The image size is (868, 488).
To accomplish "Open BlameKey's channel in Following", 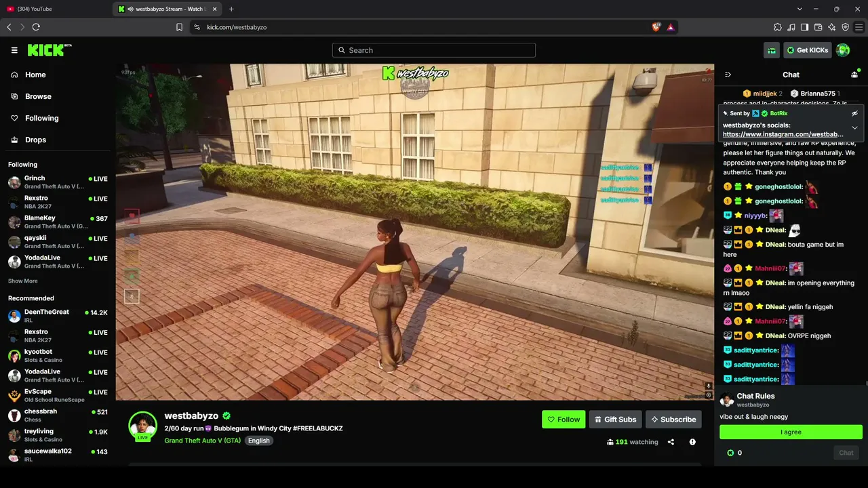I will 58,222.
